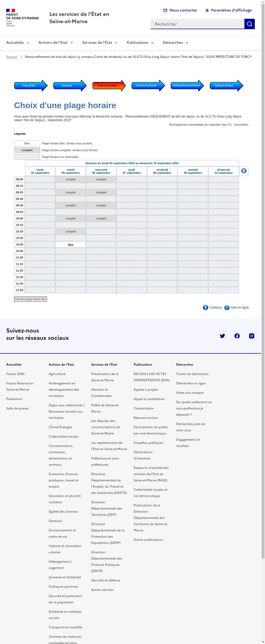Open Collectivités locales footer link
Screen dimensions: 265x644
[64, 437]
